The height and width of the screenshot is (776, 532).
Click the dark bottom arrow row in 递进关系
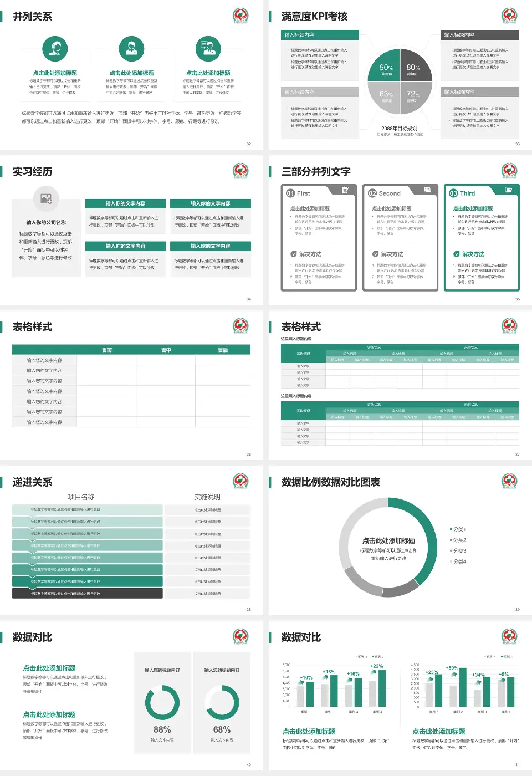point(88,594)
